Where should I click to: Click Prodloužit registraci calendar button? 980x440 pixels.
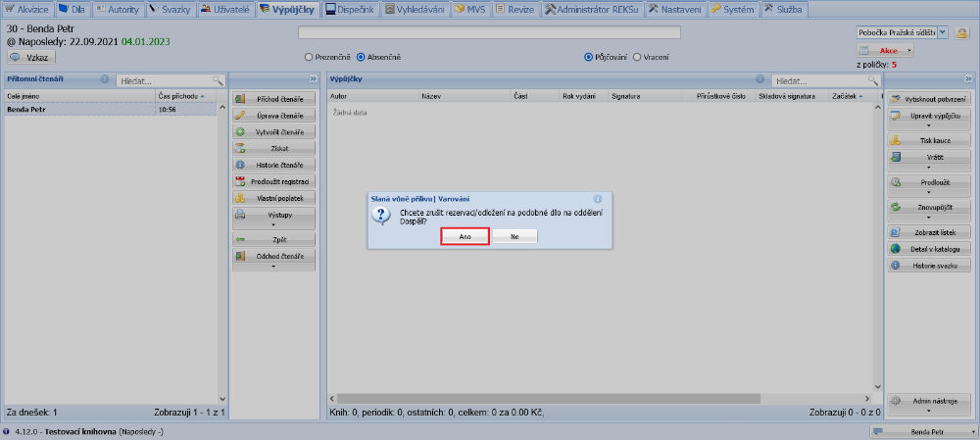point(274,181)
